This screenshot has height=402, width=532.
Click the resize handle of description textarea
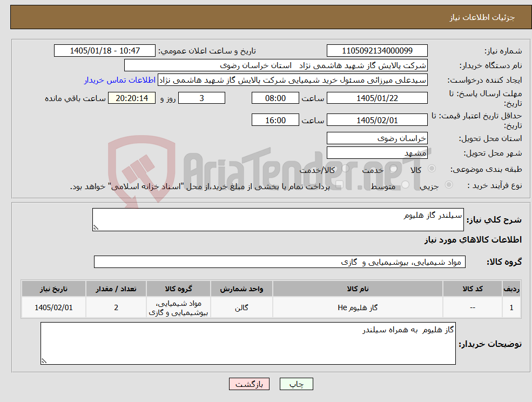(x=96, y=227)
